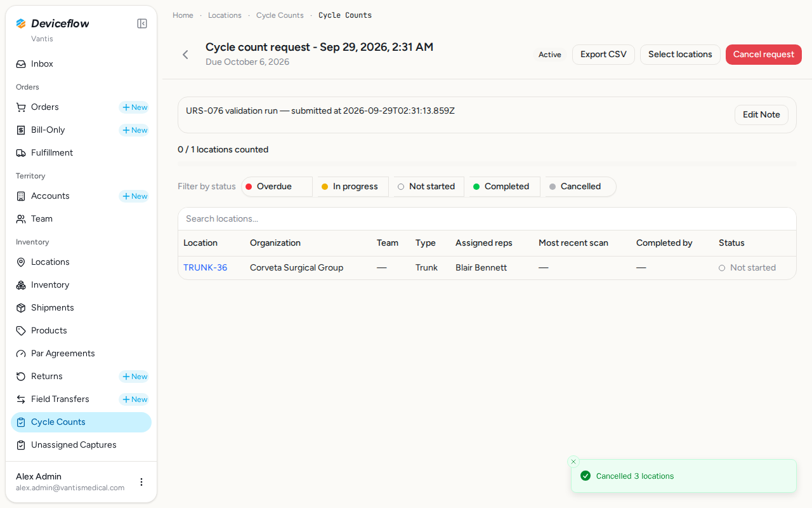This screenshot has height=508, width=812.
Task: Focus the Search locations field
Action: pyautogui.click(x=487, y=219)
